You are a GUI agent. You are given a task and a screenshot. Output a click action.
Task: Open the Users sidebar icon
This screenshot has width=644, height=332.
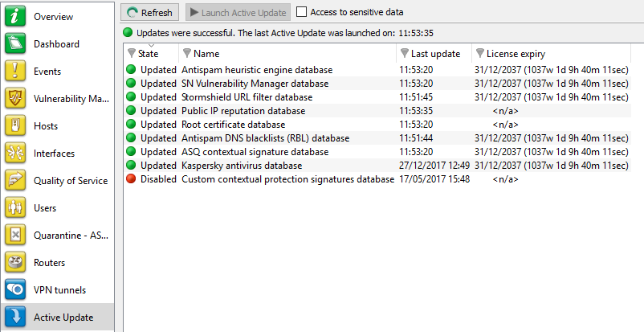pos(15,207)
